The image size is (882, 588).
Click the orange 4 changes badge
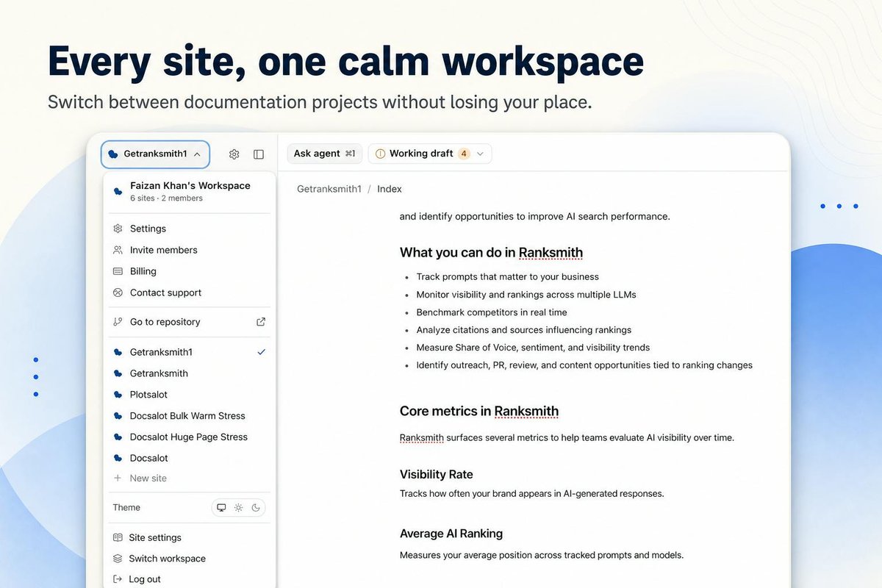point(464,154)
